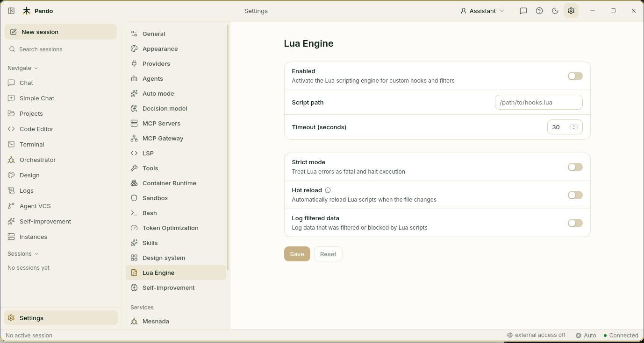Screen dimensions: 644x343
Task: Click the Timeout seconds stepper arrows
Action: pyautogui.click(x=574, y=127)
